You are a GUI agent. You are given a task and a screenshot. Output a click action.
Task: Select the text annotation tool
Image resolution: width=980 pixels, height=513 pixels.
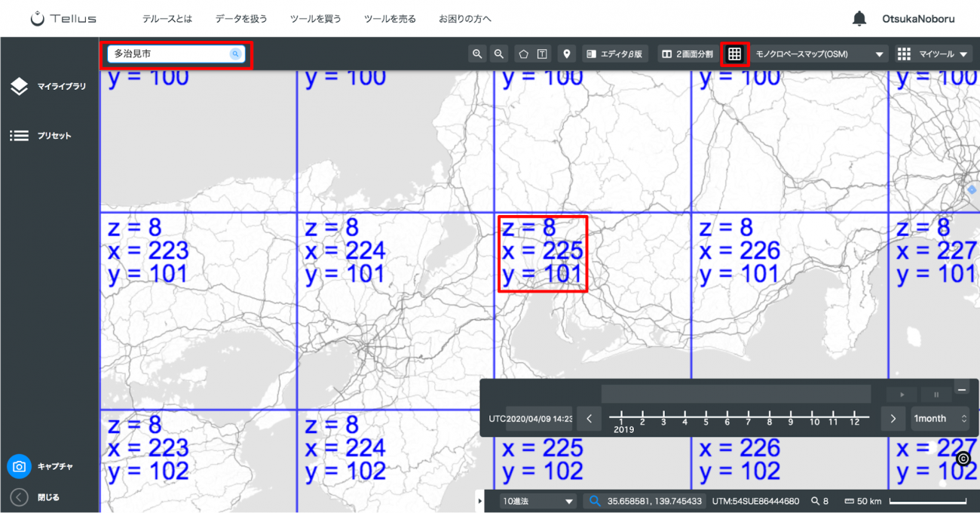(542, 54)
